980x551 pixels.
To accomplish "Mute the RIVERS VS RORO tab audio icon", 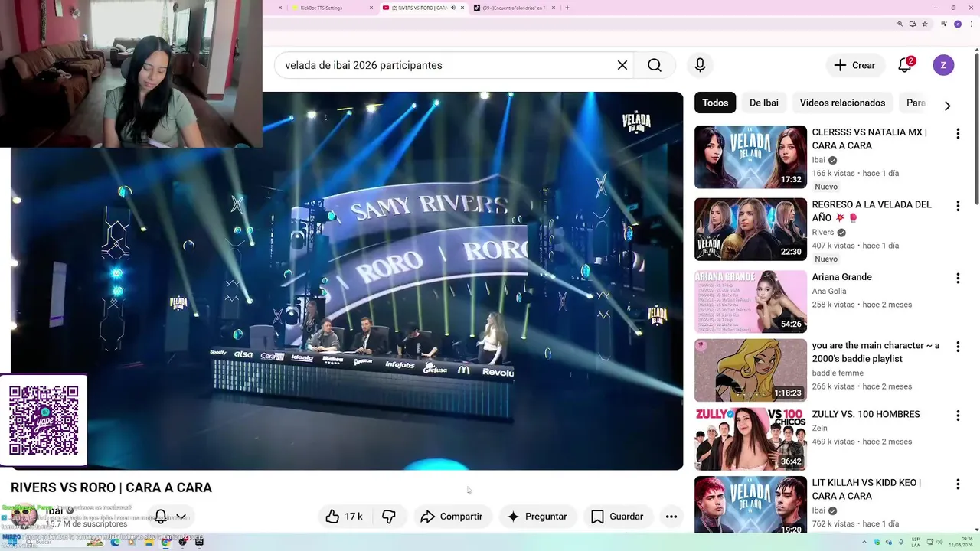I will [453, 8].
